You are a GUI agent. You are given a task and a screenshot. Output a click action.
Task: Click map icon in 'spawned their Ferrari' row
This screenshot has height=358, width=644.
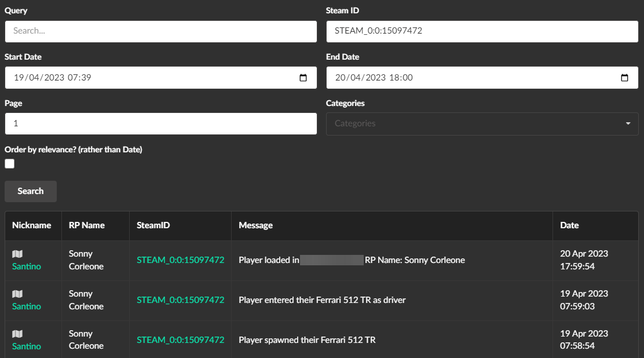coord(17,334)
